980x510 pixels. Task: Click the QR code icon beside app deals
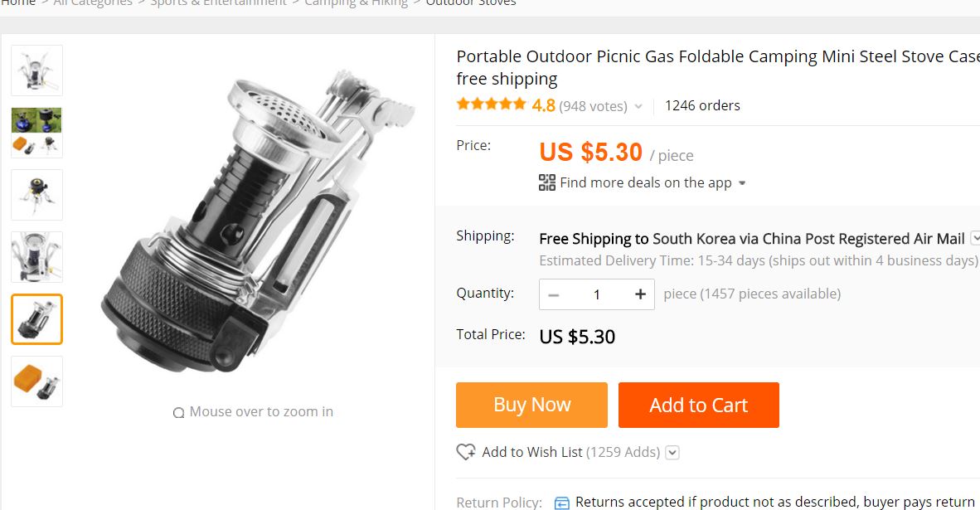(547, 182)
